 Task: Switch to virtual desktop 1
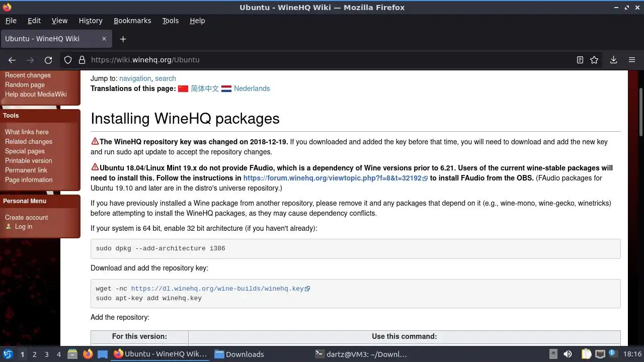point(22,354)
